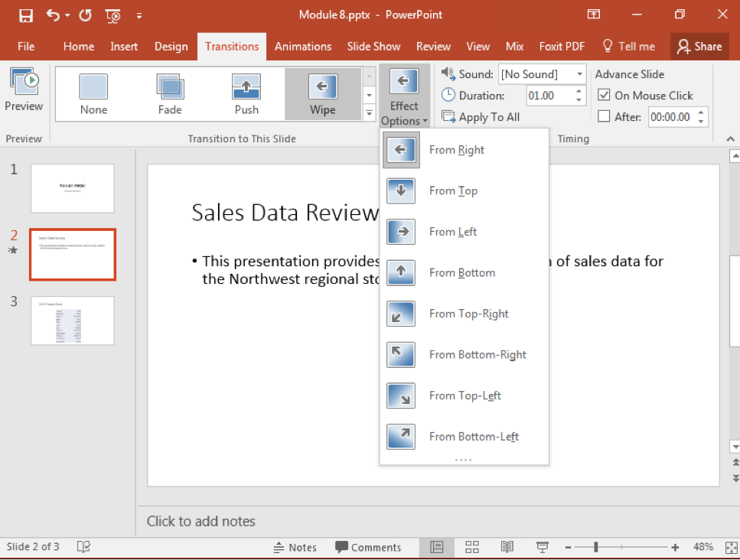Switch to the Animations ribbon tab
Screen dimensions: 740x560
tap(303, 46)
